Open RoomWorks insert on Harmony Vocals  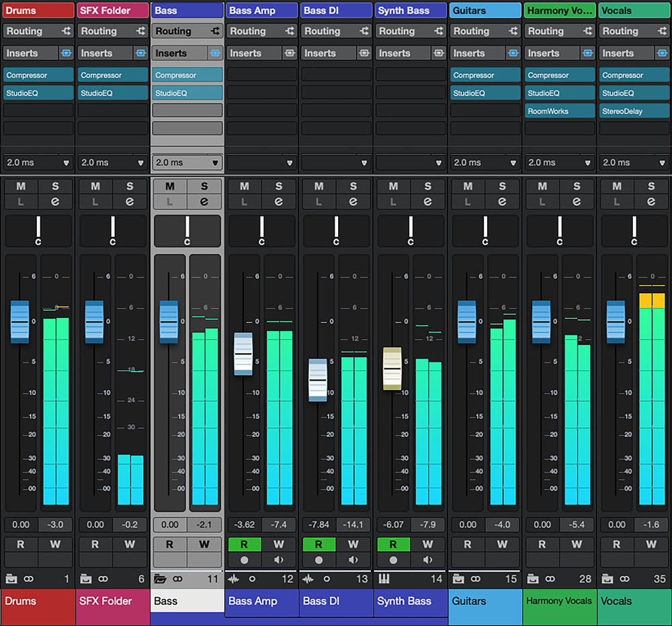coord(560,111)
